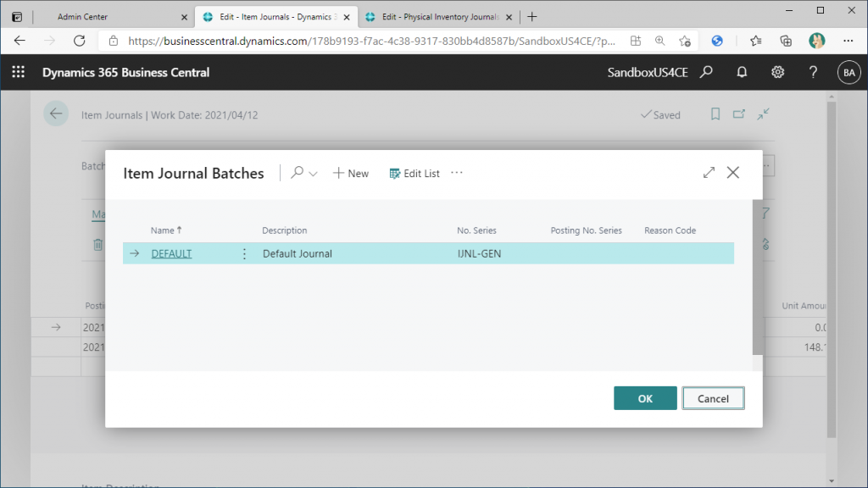Screen dimensions: 868x488
Task: Click the Posting No. Series column header
Action: (587, 230)
